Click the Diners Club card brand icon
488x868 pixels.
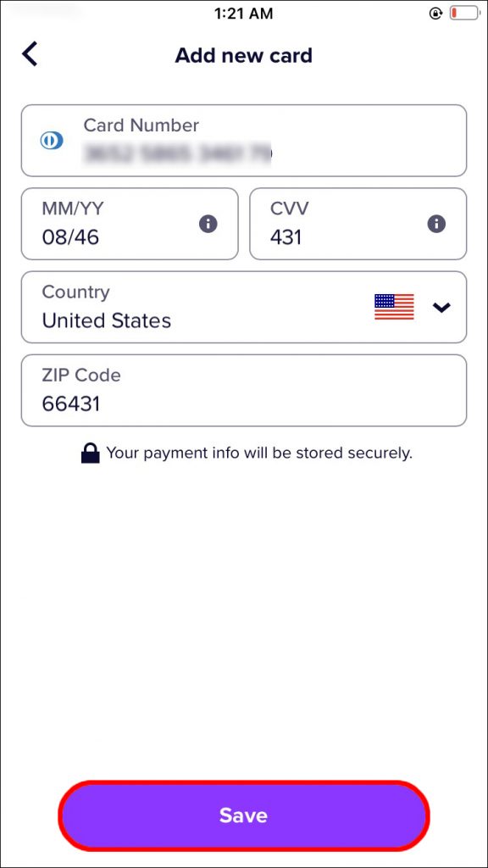(x=51, y=140)
